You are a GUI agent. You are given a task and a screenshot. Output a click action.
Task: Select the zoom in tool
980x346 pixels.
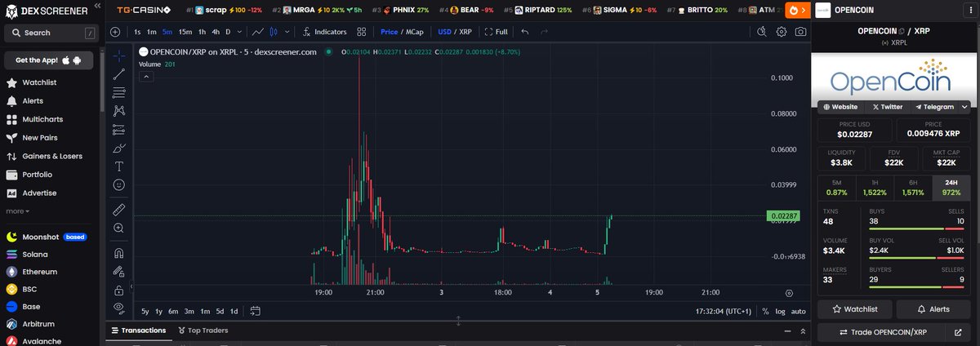click(x=119, y=228)
